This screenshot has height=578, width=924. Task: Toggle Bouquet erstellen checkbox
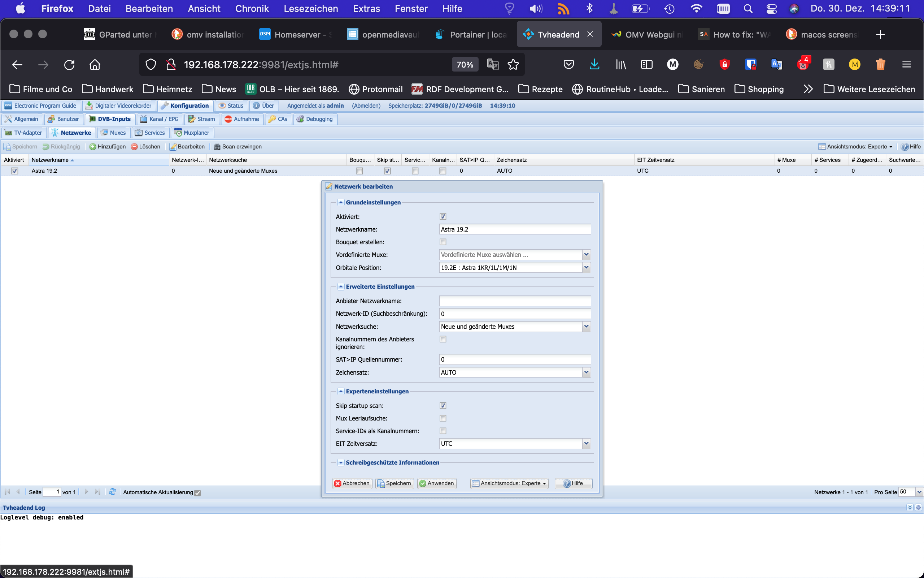(443, 242)
